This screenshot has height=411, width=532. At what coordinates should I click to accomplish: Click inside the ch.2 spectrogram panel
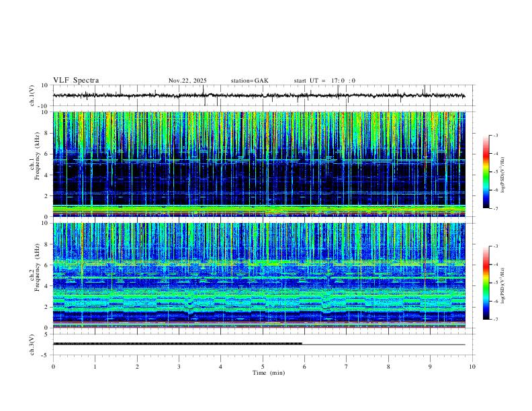259,275
